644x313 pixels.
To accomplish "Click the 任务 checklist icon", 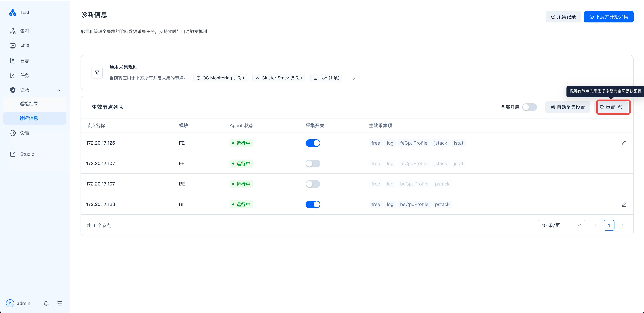I will point(13,75).
